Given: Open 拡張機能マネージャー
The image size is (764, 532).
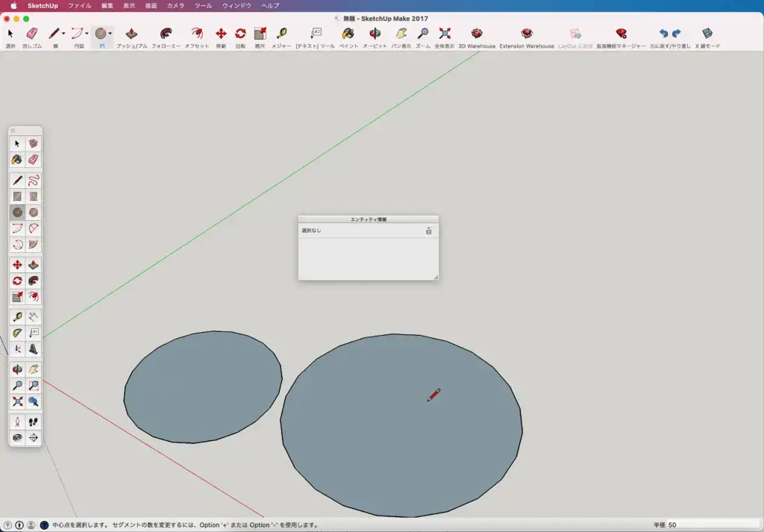Looking at the screenshot, I should (x=621, y=33).
